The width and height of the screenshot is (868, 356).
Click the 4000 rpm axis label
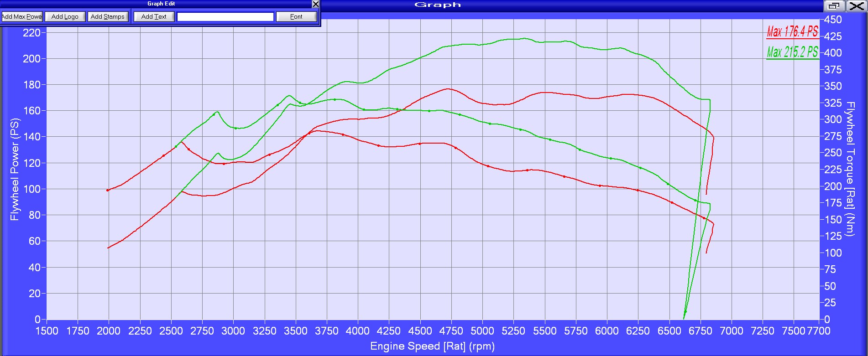coord(358,331)
